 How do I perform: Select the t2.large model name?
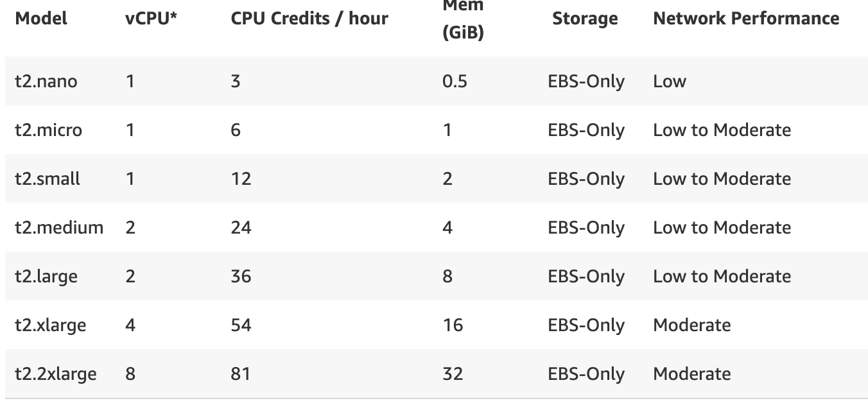click(x=46, y=277)
